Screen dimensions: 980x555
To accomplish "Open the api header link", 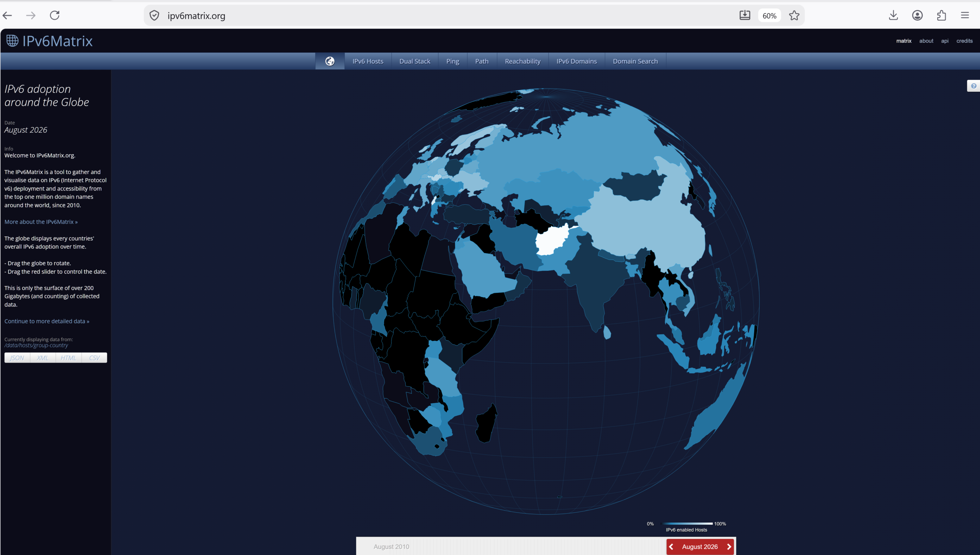I will click(944, 41).
